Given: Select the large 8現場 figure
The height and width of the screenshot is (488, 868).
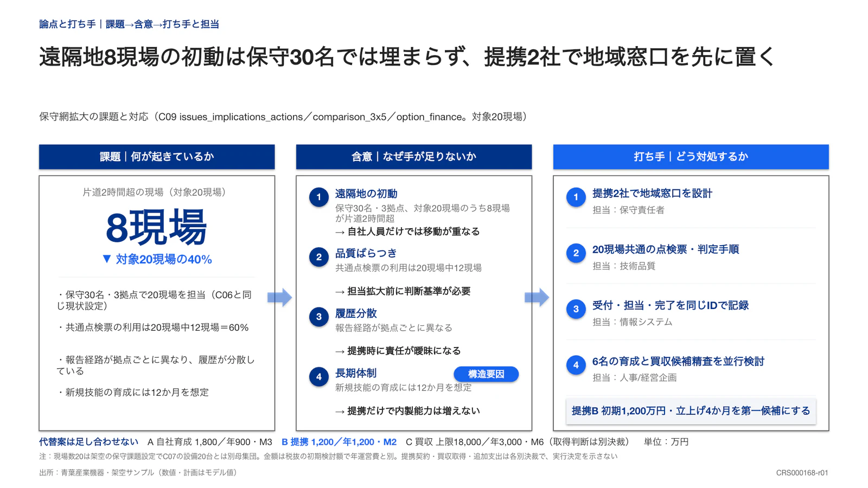Looking at the screenshot, I should tap(156, 228).
